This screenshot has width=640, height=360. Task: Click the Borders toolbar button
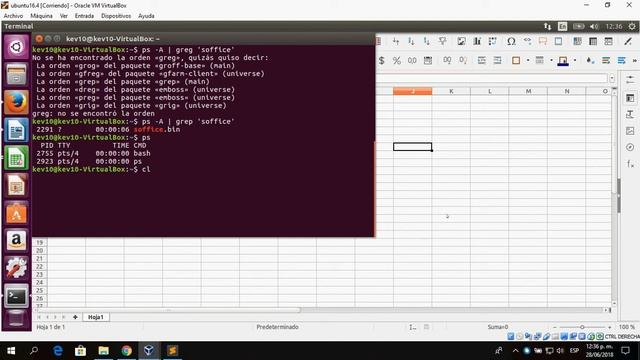pos(516,61)
